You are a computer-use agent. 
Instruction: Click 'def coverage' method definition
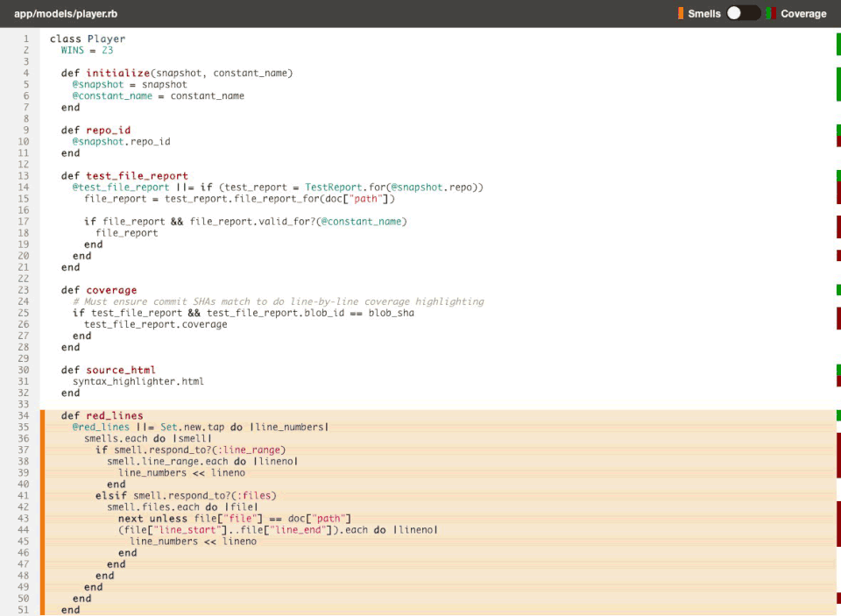(x=99, y=290)
